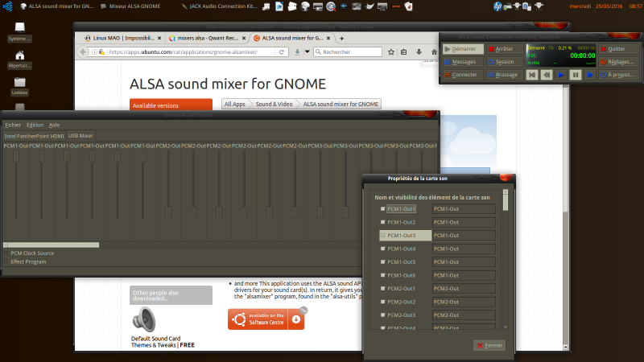The width and height of the screenshot is (644, 362).
Task: Open the Firefox downloads arrow
Action: tap(419, 52)
